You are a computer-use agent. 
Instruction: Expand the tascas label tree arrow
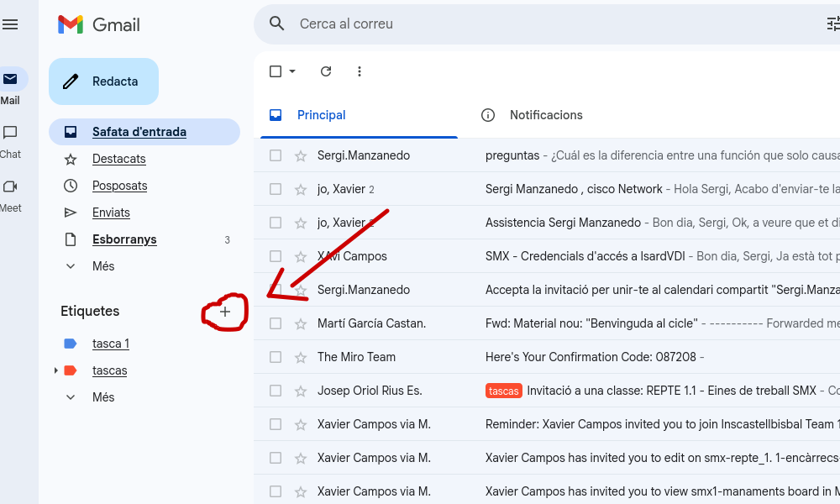point(55,370)
